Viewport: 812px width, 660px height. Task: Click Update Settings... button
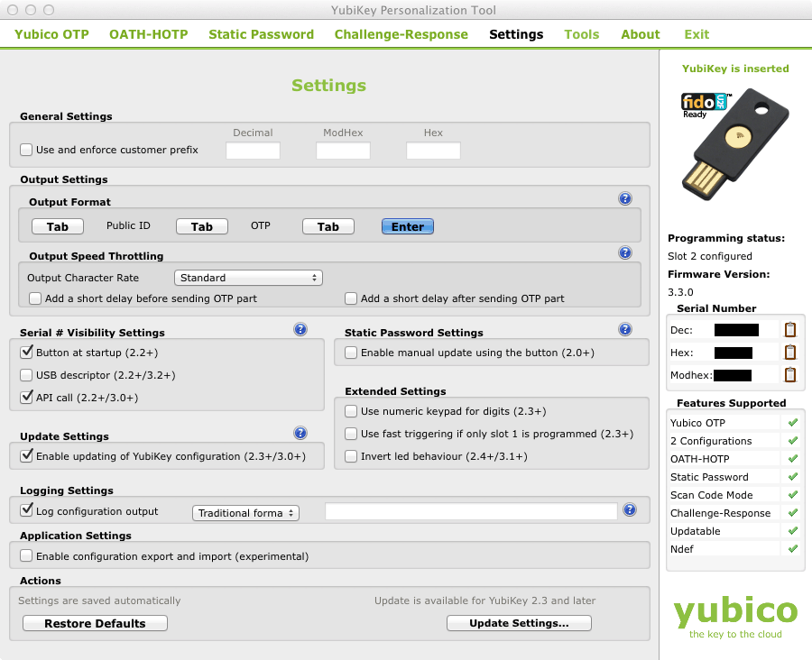pyautogui.click(x=519, y=623)
